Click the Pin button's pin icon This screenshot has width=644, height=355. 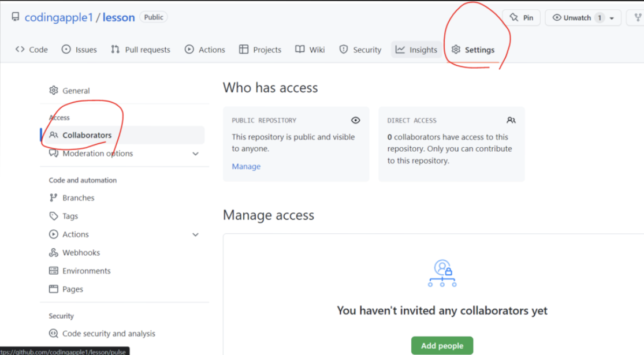(x=514, y=17)
